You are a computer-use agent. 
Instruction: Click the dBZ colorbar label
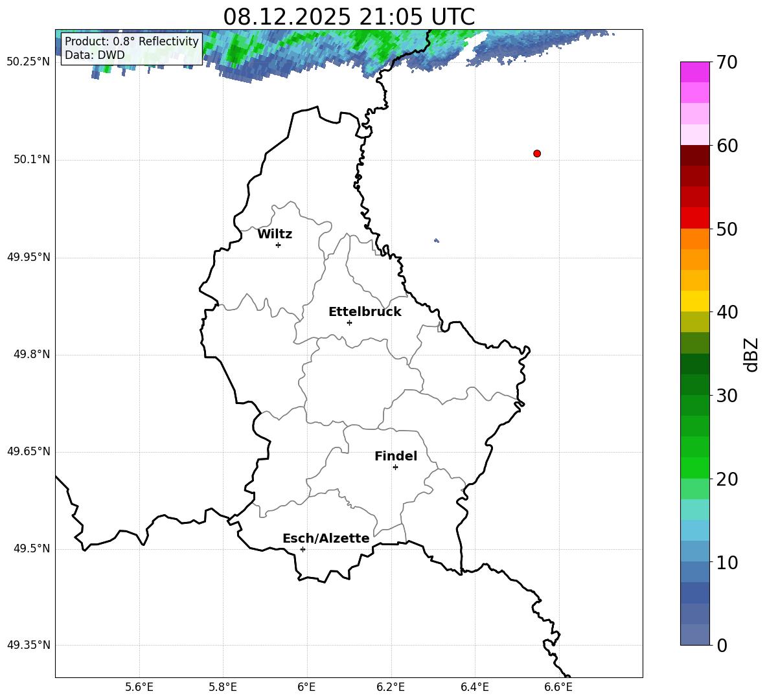click(751, 355)
